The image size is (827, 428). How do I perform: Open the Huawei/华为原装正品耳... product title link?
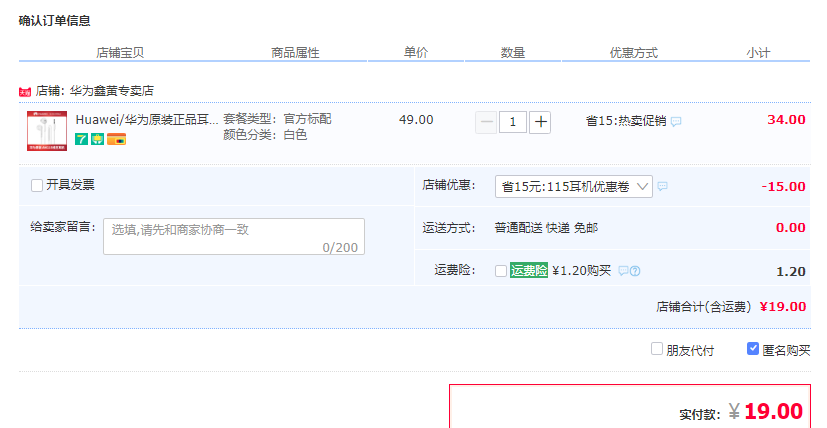tap(147, 120)
